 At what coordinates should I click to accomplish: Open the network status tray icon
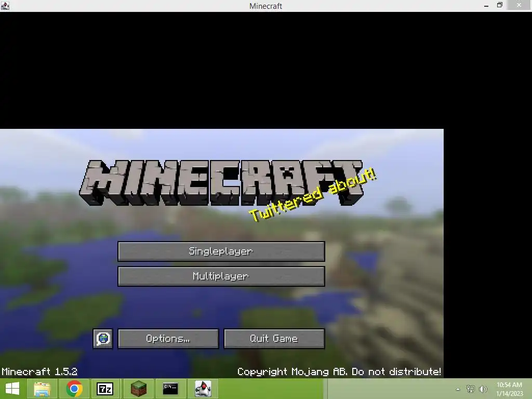[470, 389]
